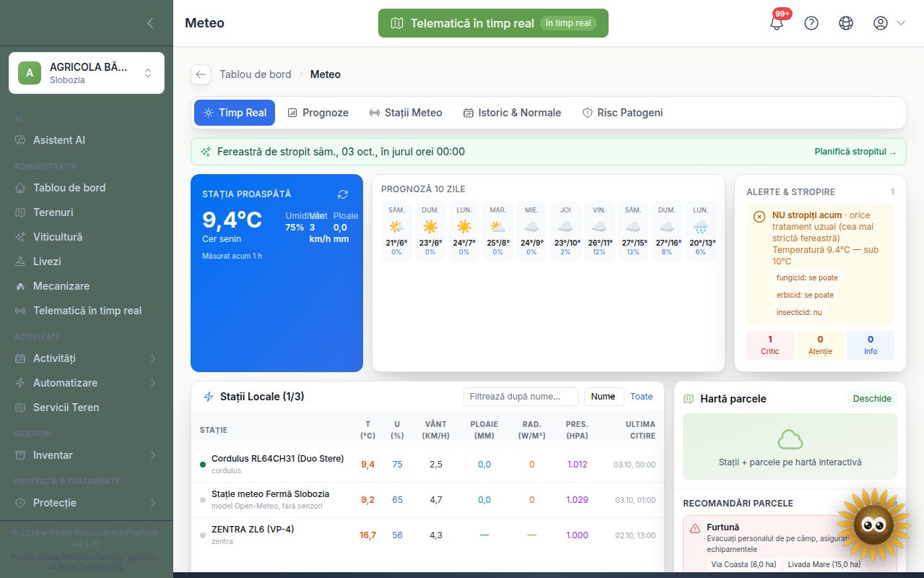The image size is (924, 578).
Task: Expand the Activități submenu
Action: [87, 358]
